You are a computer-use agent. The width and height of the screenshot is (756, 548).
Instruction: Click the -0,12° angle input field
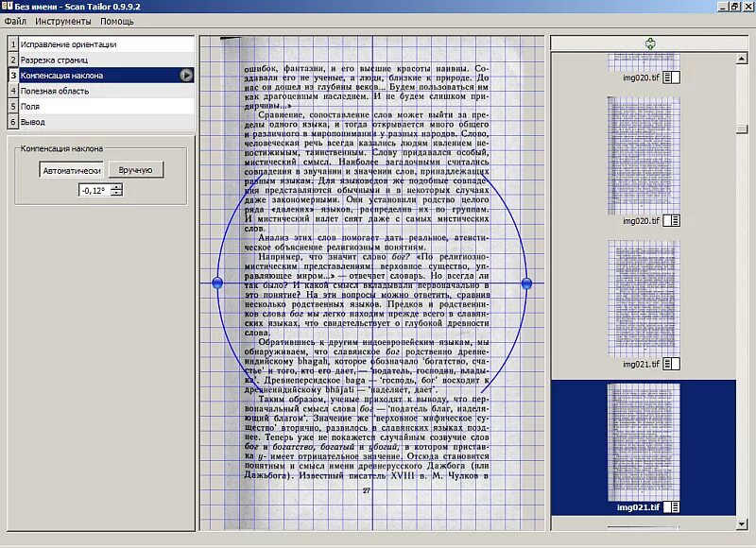93,190
